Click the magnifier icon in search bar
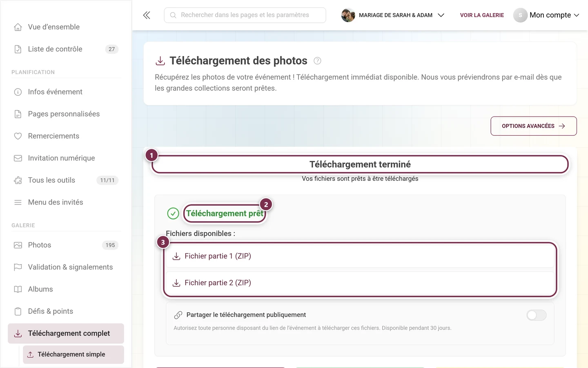 pyautogui.click(x=173, y=15)
